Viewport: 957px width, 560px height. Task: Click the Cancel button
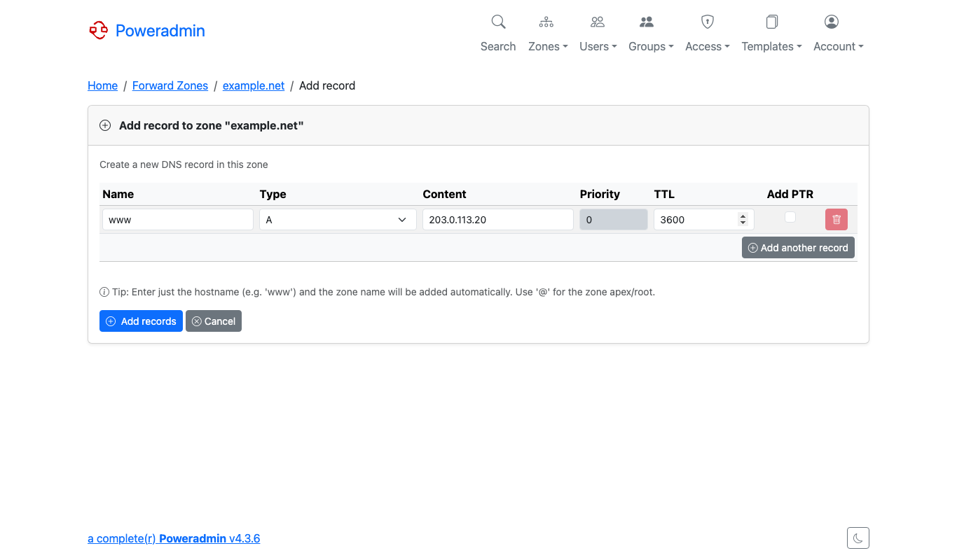pos(214,321)
